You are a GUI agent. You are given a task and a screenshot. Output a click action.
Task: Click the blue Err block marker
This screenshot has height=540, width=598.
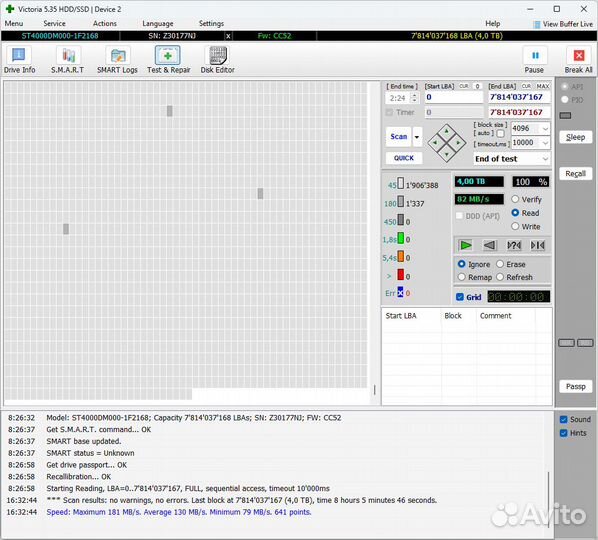coord(400,292)
